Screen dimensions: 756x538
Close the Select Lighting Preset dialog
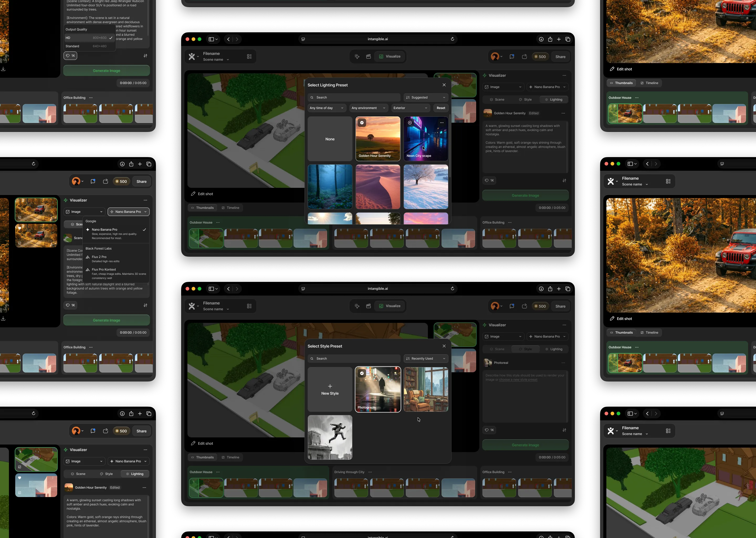(x=444, y=85)
